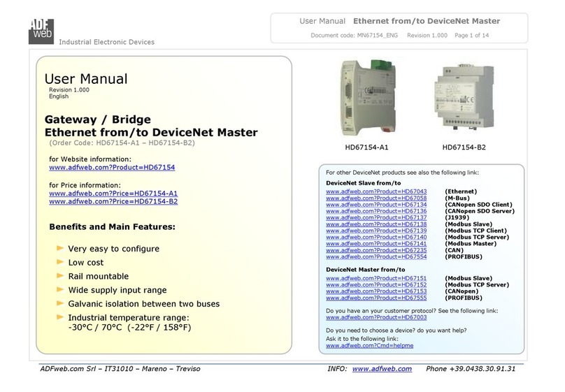Open Product=HD67140 Modbus TCP Server link

click(376, 237)
